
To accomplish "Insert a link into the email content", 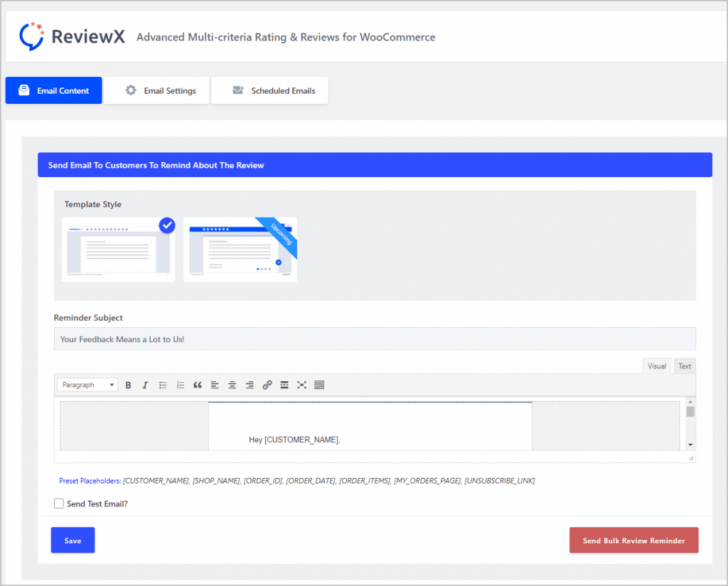I will pyautogui.click(x=267, y=385).
